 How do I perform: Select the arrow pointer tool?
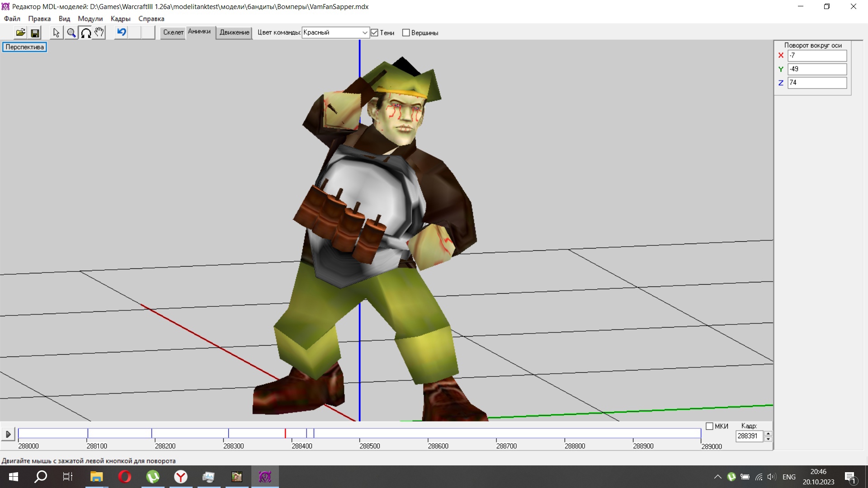pyautogui.click(x=56, y=33)
